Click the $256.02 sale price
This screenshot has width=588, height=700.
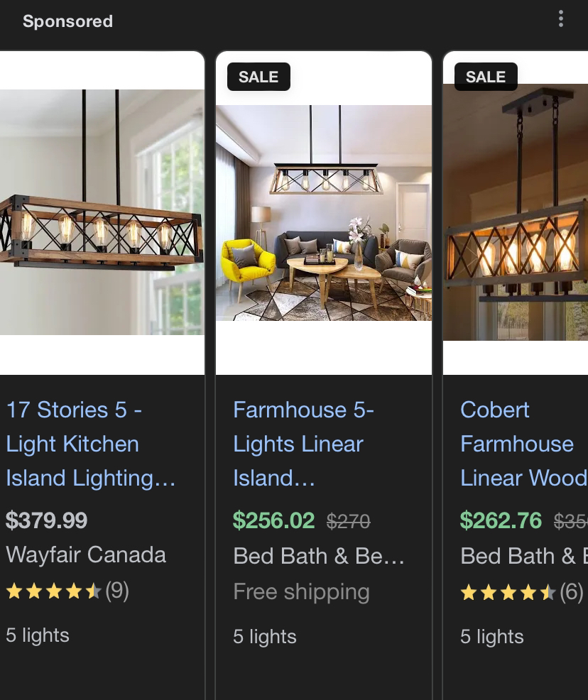pyautogui.click(x=274, y=520)
